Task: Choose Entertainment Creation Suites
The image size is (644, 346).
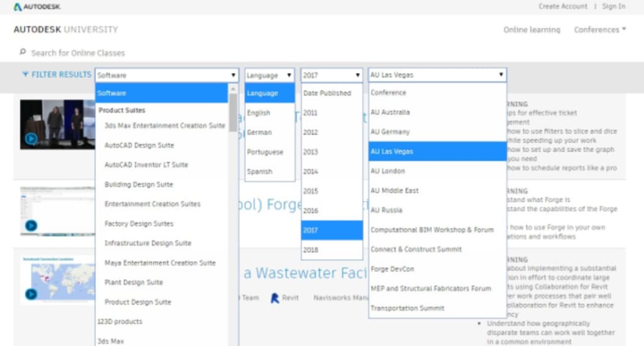Action: pos(152,204)
